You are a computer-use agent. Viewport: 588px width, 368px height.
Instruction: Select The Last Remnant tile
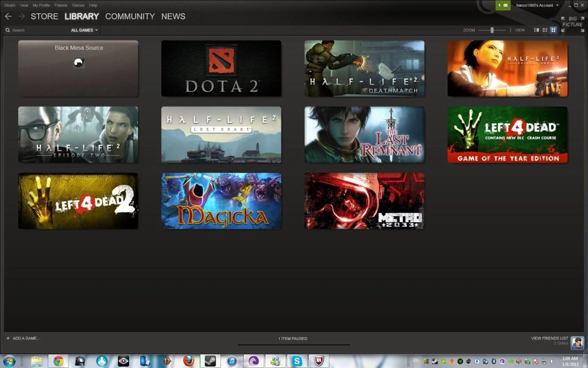coord(364,135)
